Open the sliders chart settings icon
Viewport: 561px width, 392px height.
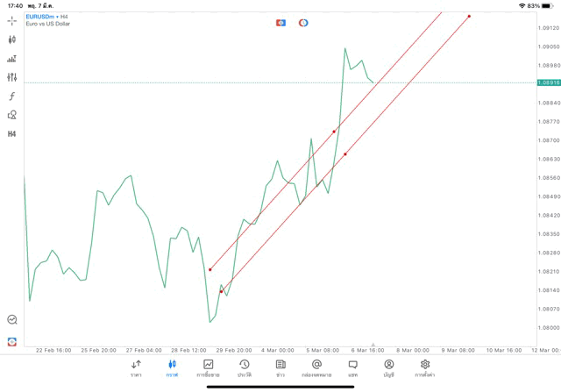point(12,77)
